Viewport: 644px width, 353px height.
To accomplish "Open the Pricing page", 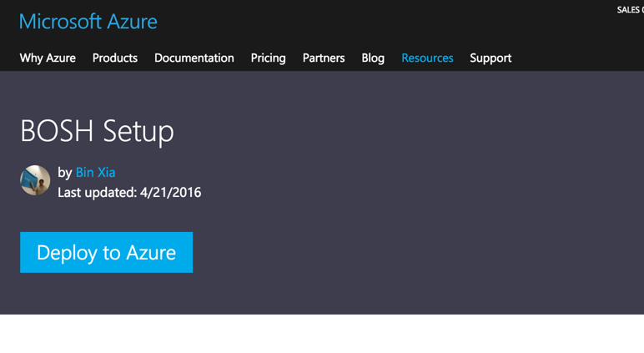I will coord(269,58).
